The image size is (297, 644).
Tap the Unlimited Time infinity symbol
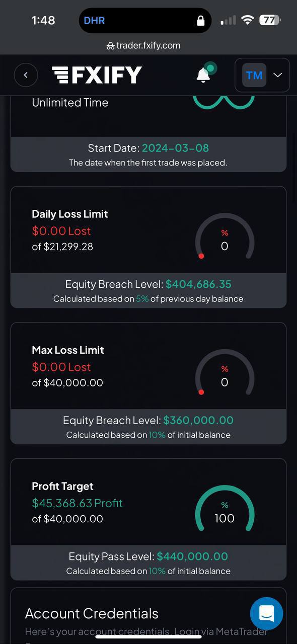[224, 101]
